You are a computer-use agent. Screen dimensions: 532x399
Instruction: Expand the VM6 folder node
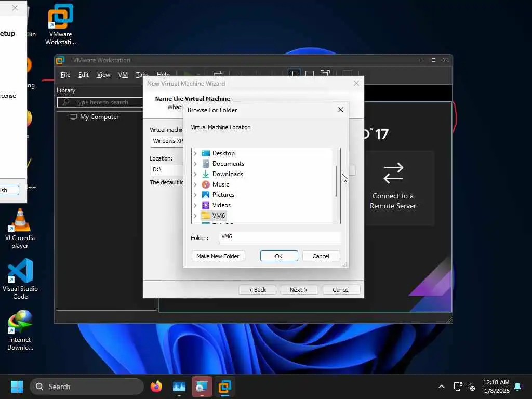195,216
